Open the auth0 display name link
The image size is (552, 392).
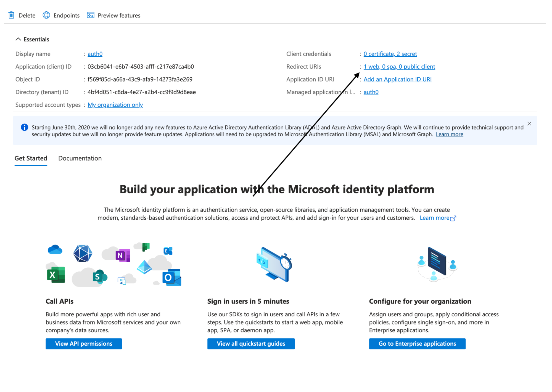click(x=95, y=54)
